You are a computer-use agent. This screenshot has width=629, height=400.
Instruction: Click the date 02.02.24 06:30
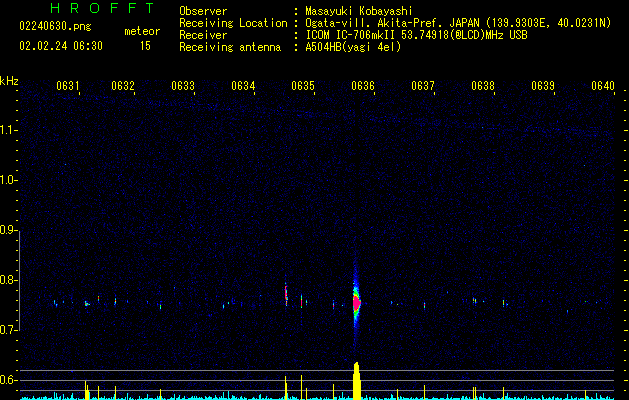[61, 46]
